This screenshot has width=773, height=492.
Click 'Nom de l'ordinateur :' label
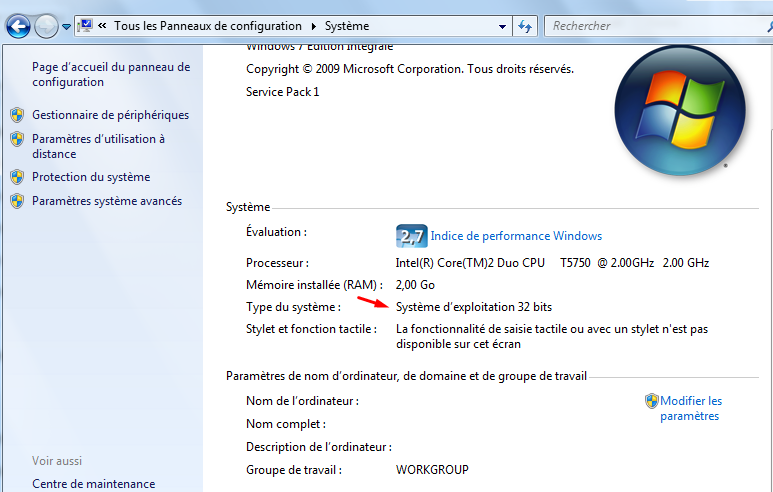coord(302,401)
